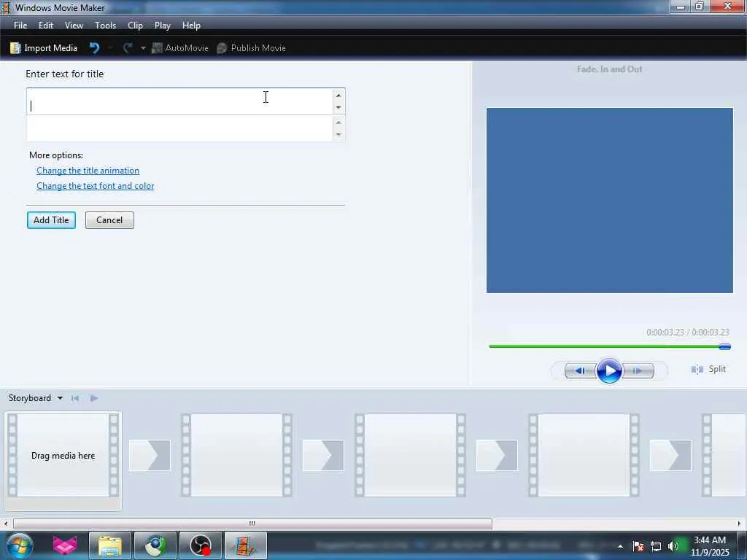Click the blue seek bar handle
Image resolution: width=747 pixels, height=560 pixels.
point(724,346)
